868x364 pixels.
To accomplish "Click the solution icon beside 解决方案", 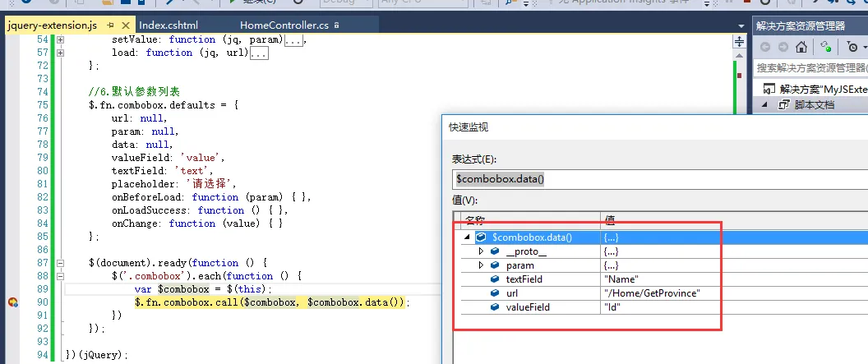I will click(769, 89).
